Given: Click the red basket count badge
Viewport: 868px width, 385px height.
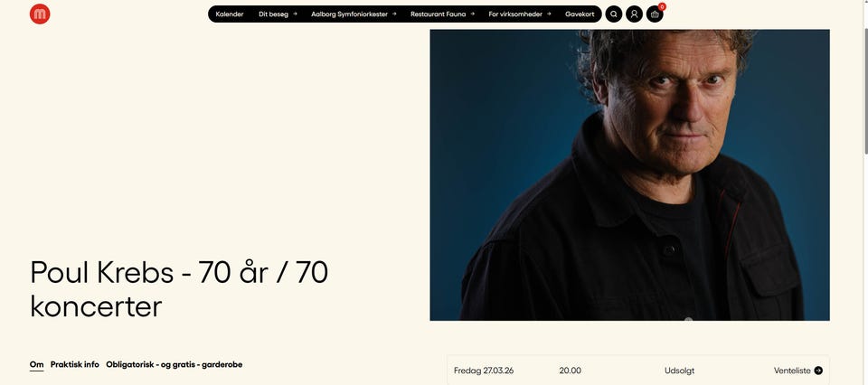Looking at the screenshot, I should pos(662,6).
